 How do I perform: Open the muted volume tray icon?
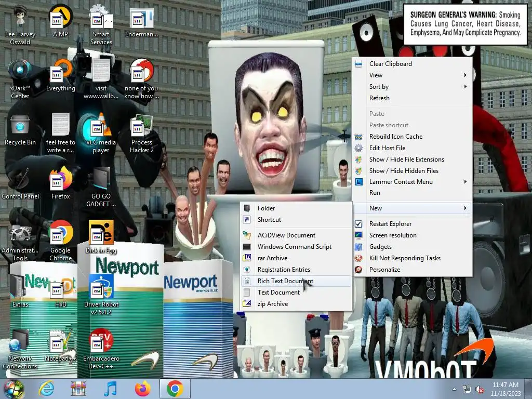(480, 390)
